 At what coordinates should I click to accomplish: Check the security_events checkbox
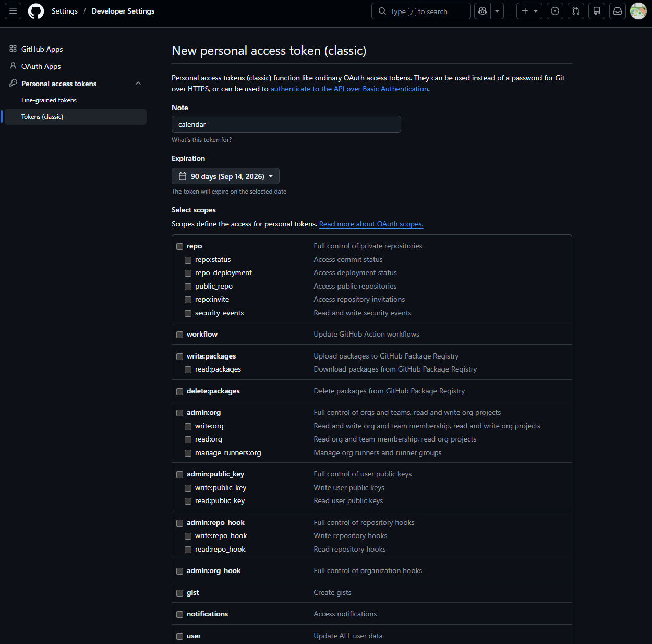click(x=188, y=313)
